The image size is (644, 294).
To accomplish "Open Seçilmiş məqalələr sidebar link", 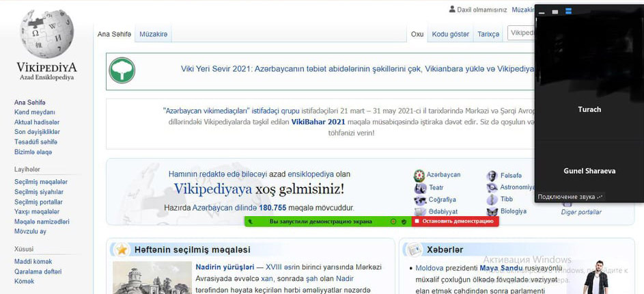I will 41,182.
